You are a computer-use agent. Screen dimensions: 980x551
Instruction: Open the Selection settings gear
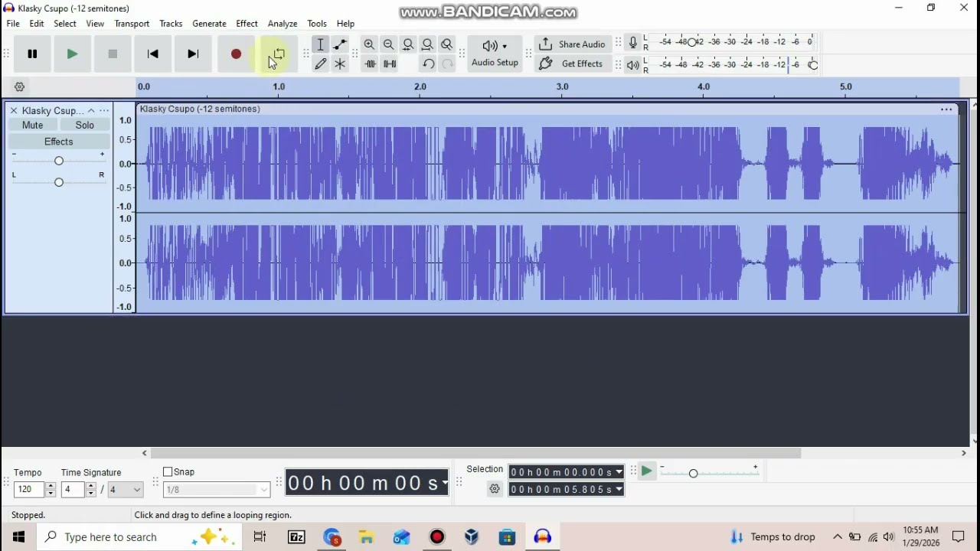[495, 489]
